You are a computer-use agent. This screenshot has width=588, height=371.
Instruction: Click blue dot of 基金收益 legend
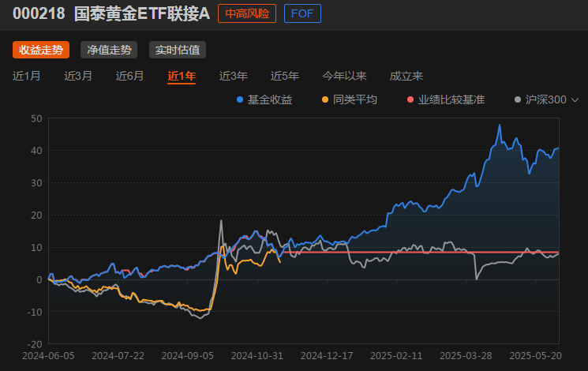240,99
